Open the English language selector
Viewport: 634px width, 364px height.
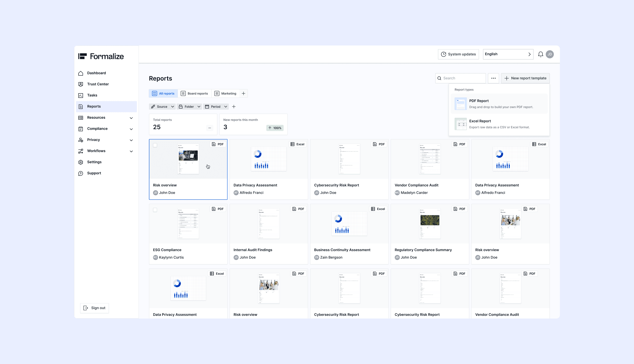[x=508, y=54]
